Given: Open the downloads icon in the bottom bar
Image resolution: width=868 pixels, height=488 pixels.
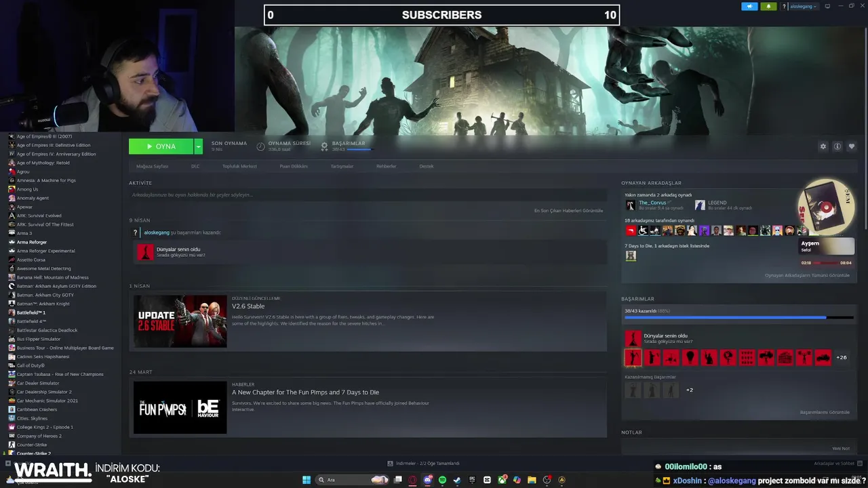Looking at the screenshot, I should tap(390, 464).
